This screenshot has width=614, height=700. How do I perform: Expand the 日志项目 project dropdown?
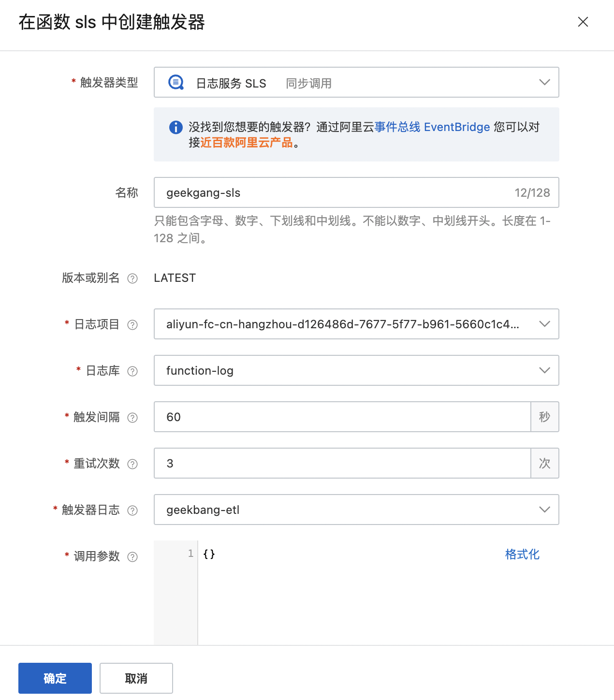click(x=545, y=324)
